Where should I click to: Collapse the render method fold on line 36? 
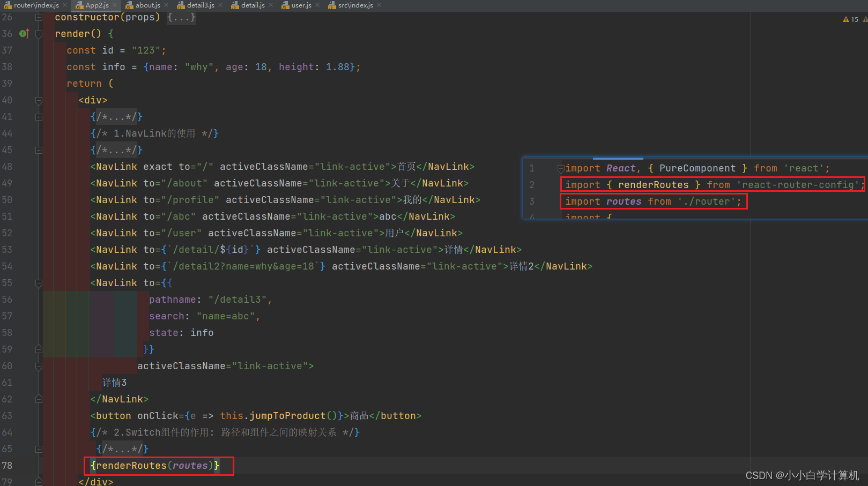pyautogui.click(x=39, y=34)
